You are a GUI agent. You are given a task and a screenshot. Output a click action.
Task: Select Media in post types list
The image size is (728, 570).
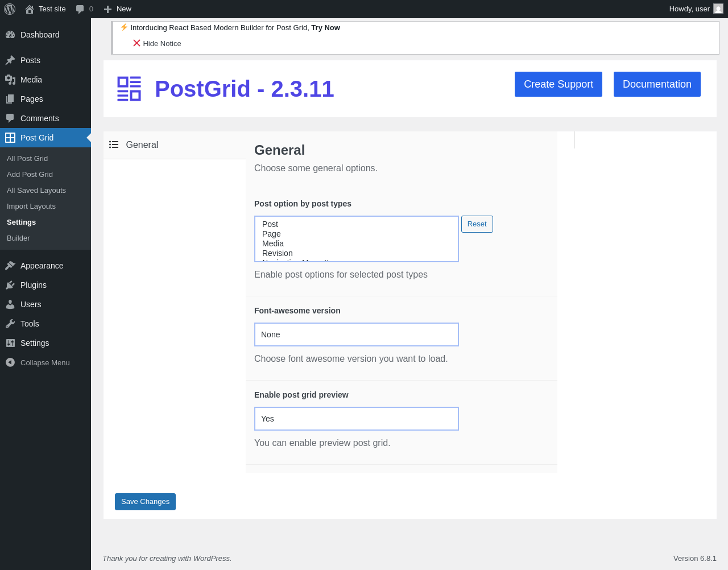[357, 243]
